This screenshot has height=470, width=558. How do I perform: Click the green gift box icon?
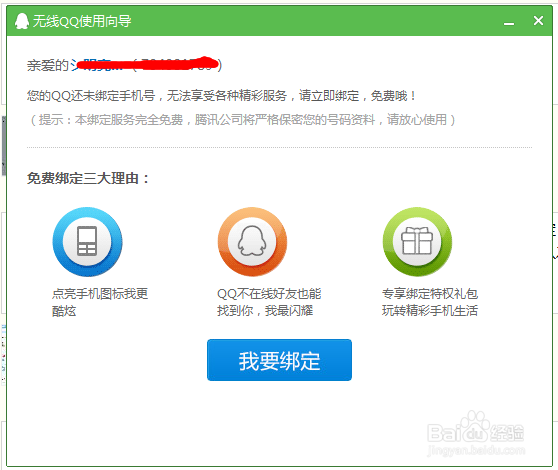417,242
